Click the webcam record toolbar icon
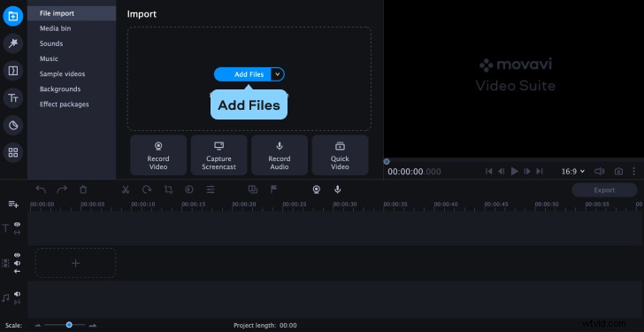Image resolution: width=644 pixels, height=332 pixels. click(317, 189)
